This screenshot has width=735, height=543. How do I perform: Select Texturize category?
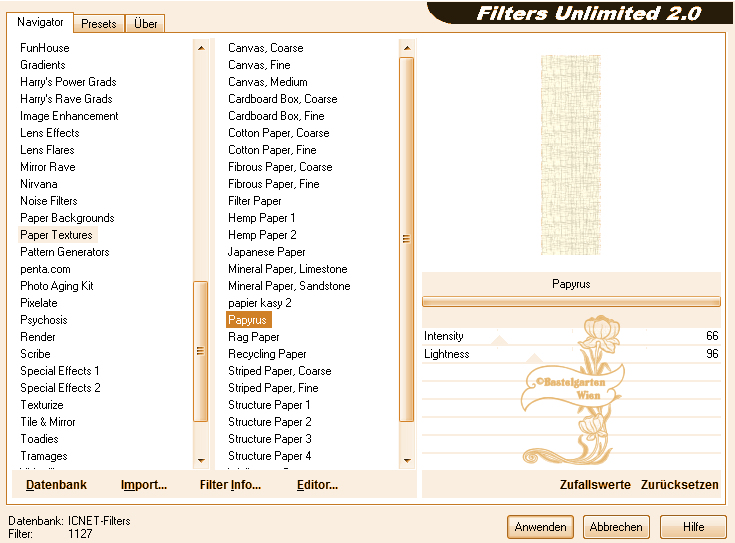(42, 405)
